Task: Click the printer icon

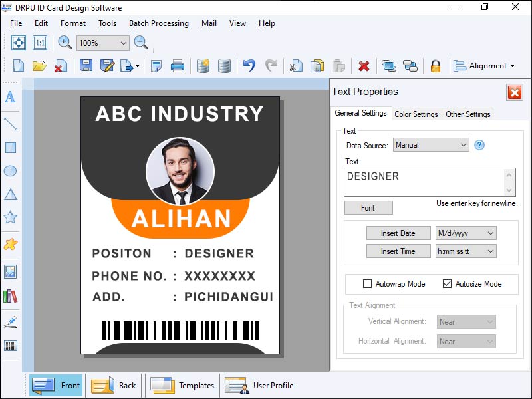Action: pos(178,66)
